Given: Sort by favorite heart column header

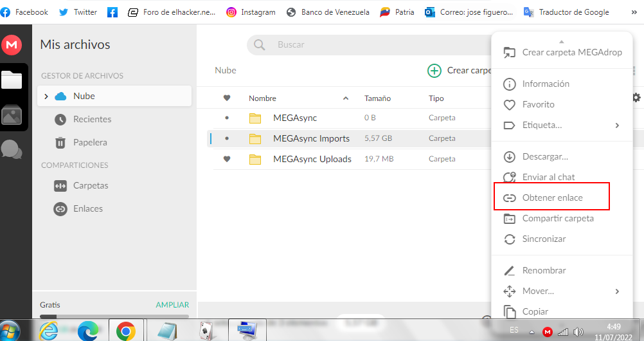Looking at the screenshot, I should click(x=227, y=98).
